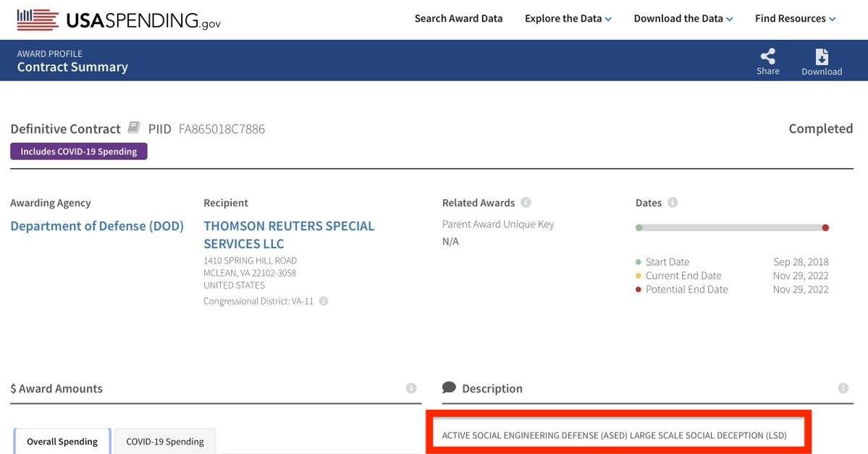Click the Completed status text

820,128
